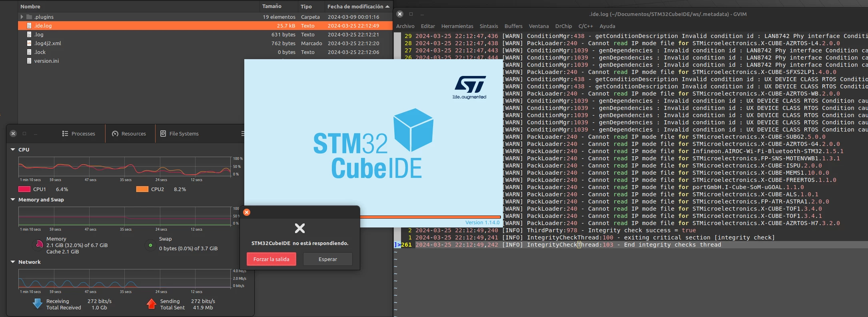Sort by Fecha de modificación column
The image size is (868, 317).
[x=358, y=6]
